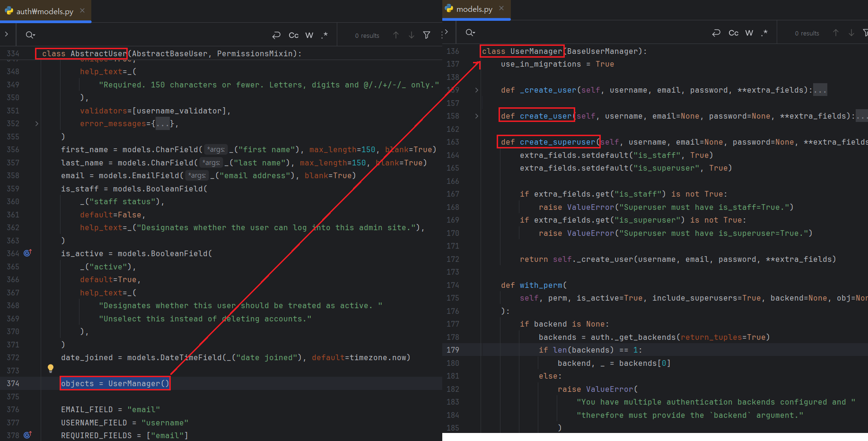Close the auth\models.py tab
The height and width of the screenshot is (441, 868).
pyautogui.click(x=82, y=10)
